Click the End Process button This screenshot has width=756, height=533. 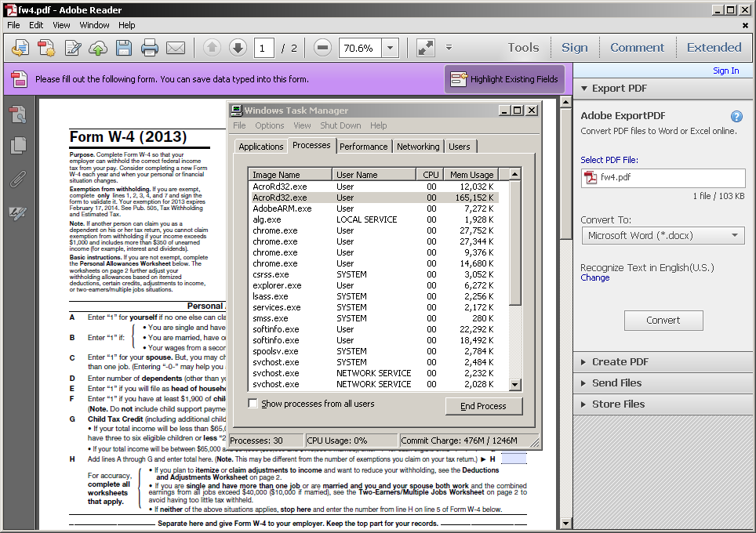tap(484, 406)
